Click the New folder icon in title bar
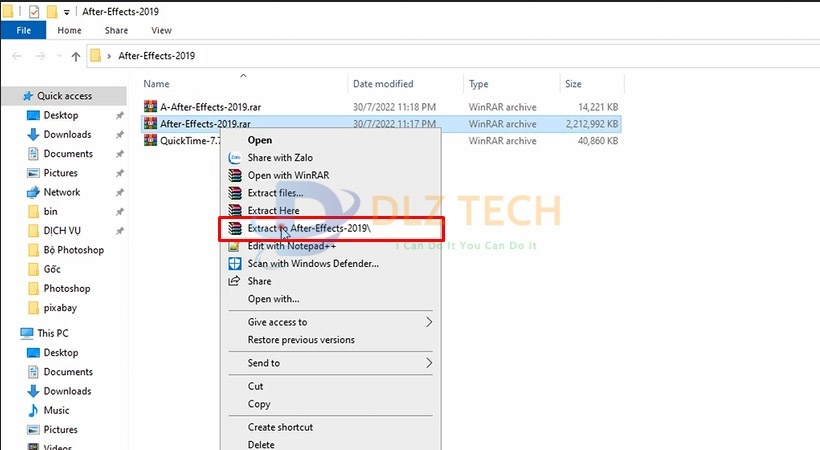Screen dimensions: 820x450 coord(52,11)
